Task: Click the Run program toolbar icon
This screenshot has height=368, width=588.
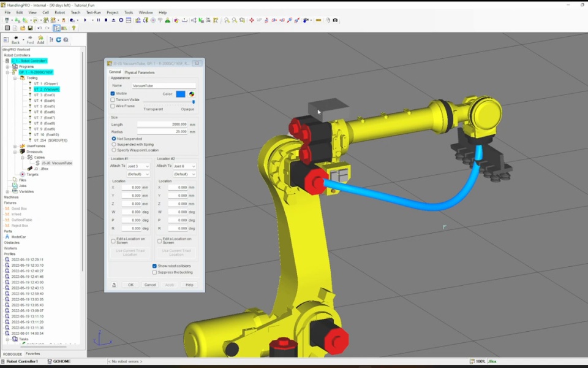Action: tap(85, 20)
